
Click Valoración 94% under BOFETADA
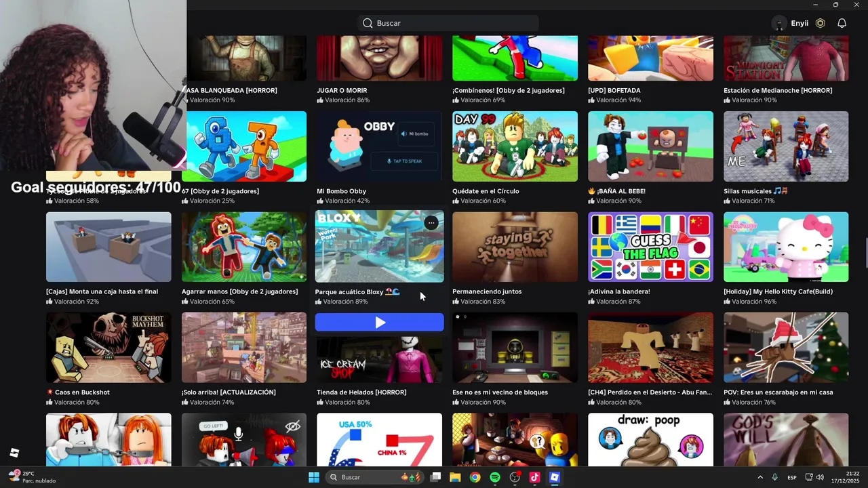(614, 100)
